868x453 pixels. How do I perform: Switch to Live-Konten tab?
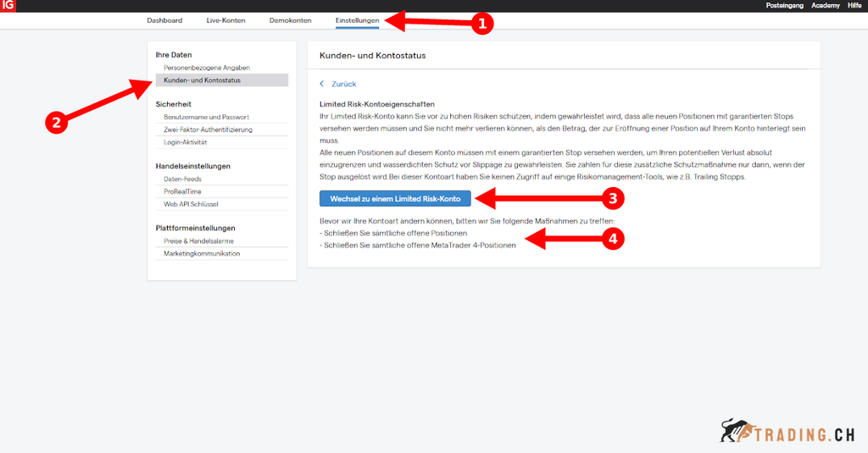tap(225, 20)
